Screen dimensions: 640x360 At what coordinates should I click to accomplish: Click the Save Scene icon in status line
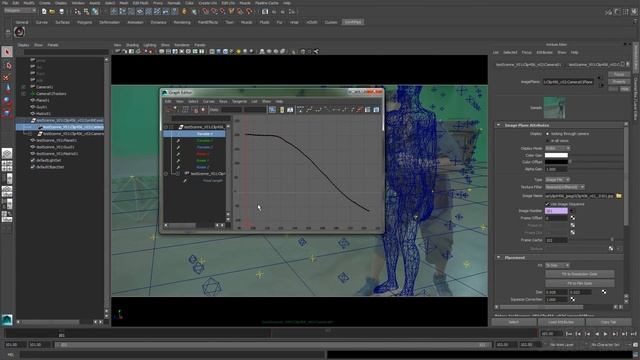pyautogui.click(x=61, y=12)
